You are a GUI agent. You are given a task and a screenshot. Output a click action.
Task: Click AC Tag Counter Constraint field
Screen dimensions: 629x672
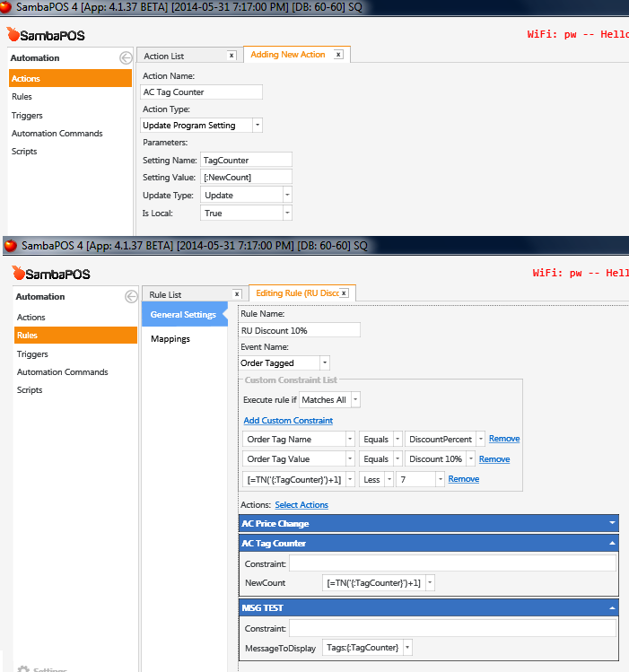tap(452, 563)
